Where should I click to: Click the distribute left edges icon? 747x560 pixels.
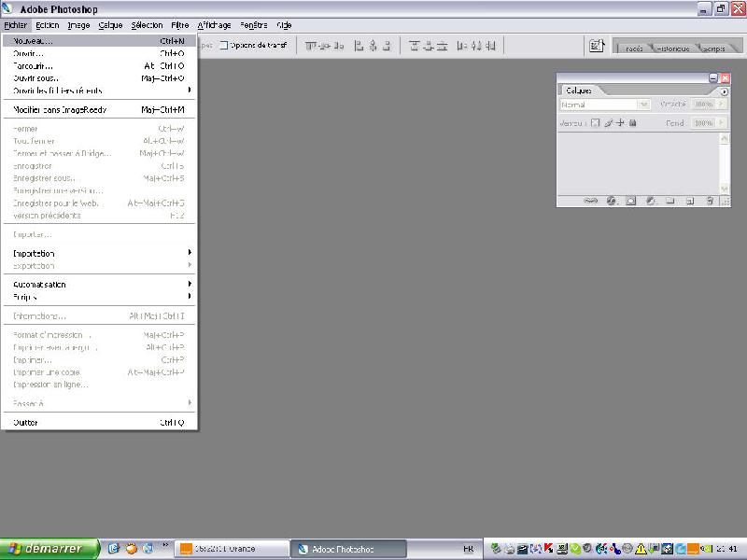461,46
